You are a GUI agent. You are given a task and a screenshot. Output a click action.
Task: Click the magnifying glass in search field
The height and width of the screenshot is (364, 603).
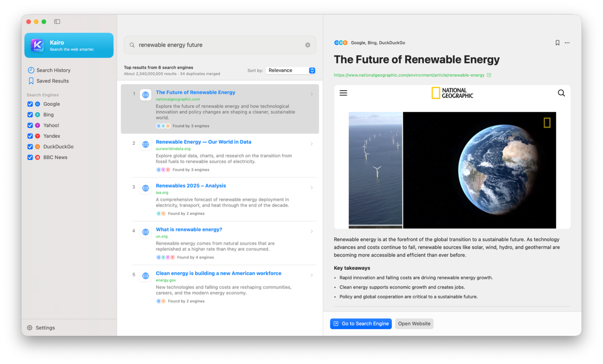[132, 45]
